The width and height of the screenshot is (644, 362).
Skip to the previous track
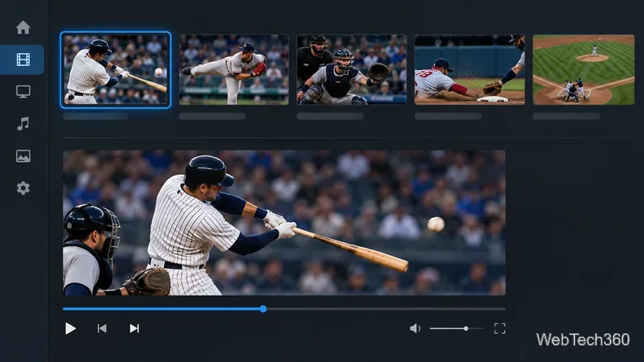pyautogui.click(x=102, y=328)
